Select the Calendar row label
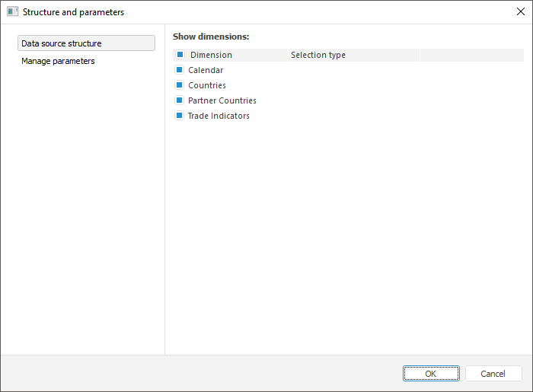 point(206,70)
